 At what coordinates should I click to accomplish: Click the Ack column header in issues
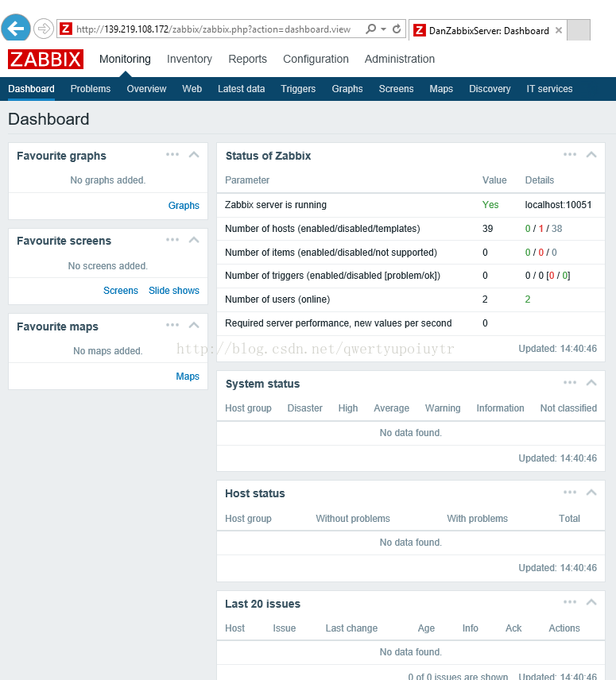513,628
